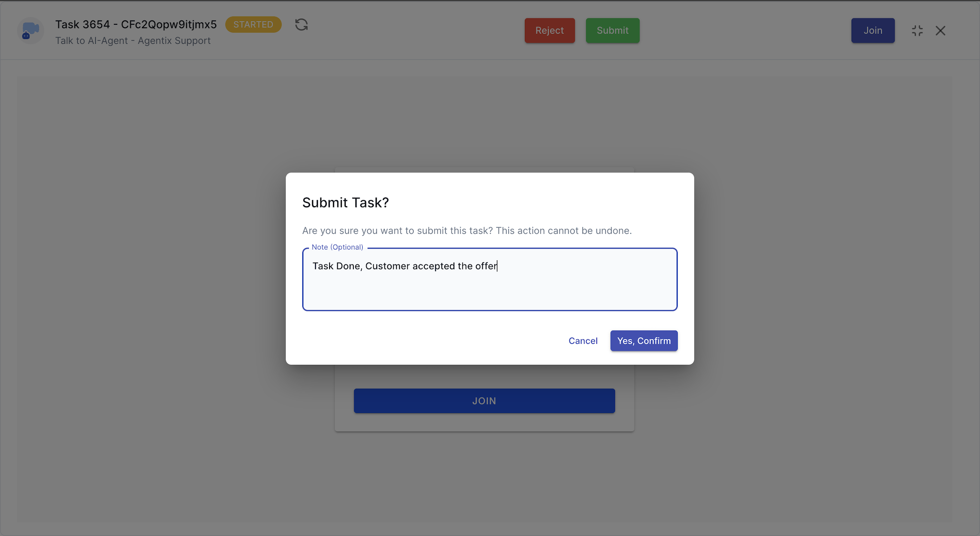This screenshot has height=536, width=980.
Task: Click the Task 3654 title
Action: click(136, 24)
